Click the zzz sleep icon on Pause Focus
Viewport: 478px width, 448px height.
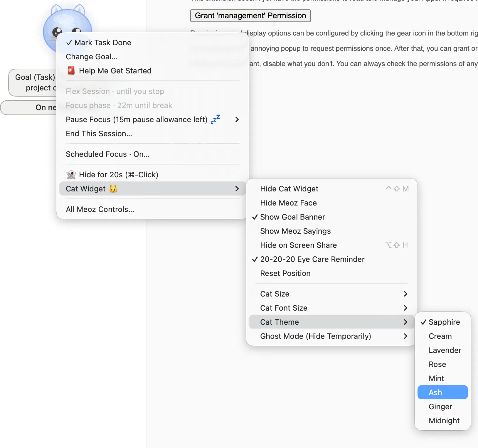(x=215, y=119)
